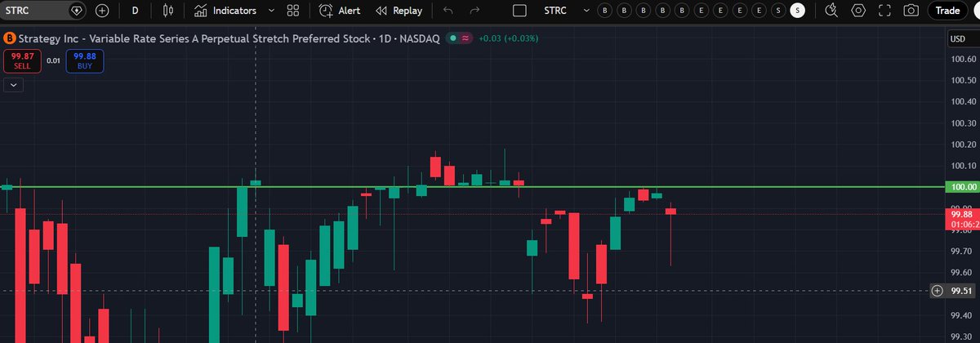Screen dimensions: 980x343
Task: Toggle fullscreen mode icon
Action: click(885, 11)
